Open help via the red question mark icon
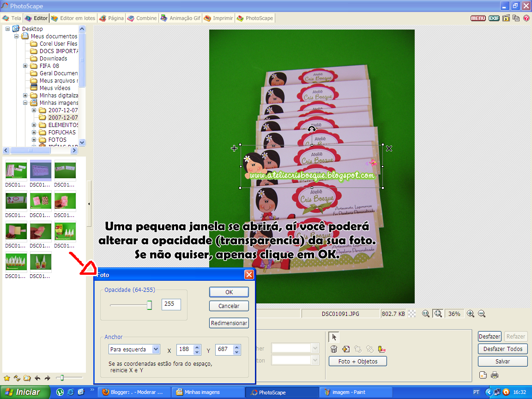The height and width of the screenshot is (399, 532). pos(526,18)
